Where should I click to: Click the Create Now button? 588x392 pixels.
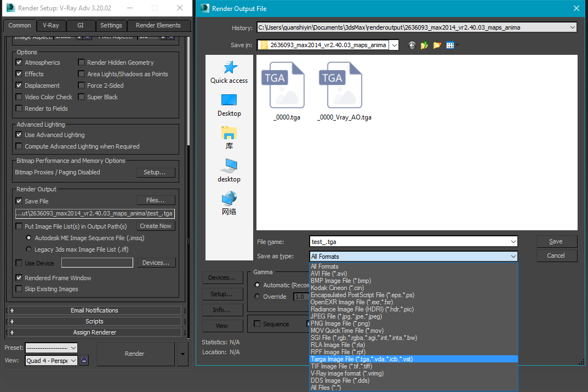155,226
